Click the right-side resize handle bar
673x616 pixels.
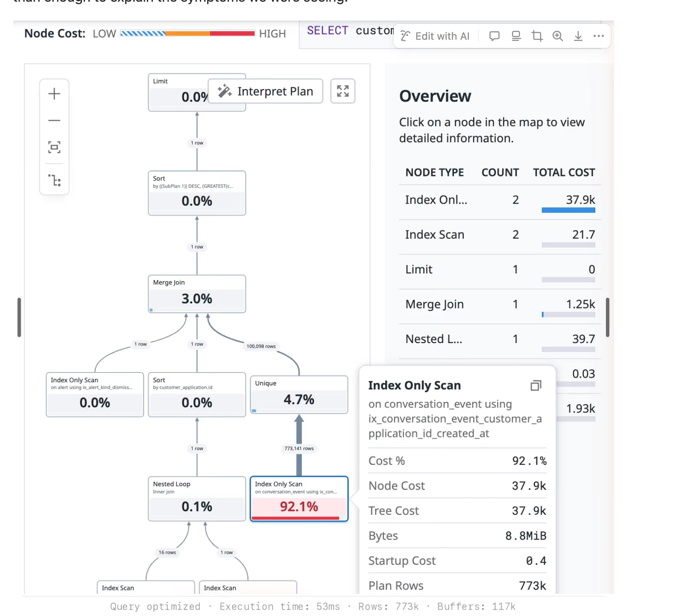click(x=608, y=317)
